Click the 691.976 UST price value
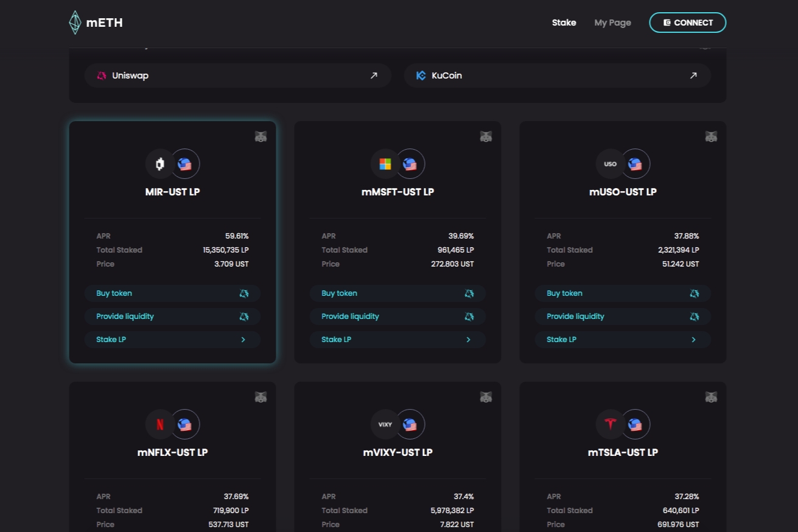 pyautogui.click(x=678, y=525)
